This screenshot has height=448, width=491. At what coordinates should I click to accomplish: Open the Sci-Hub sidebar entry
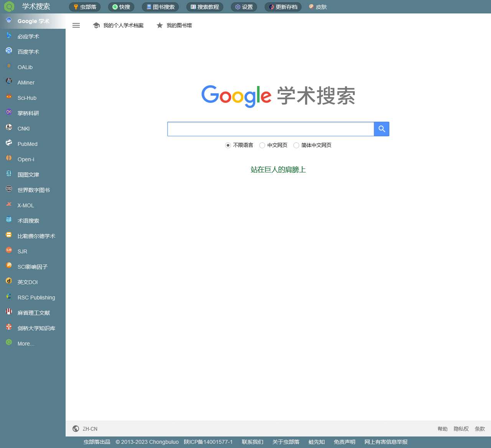pyautogui.click(x=27, y=98)
